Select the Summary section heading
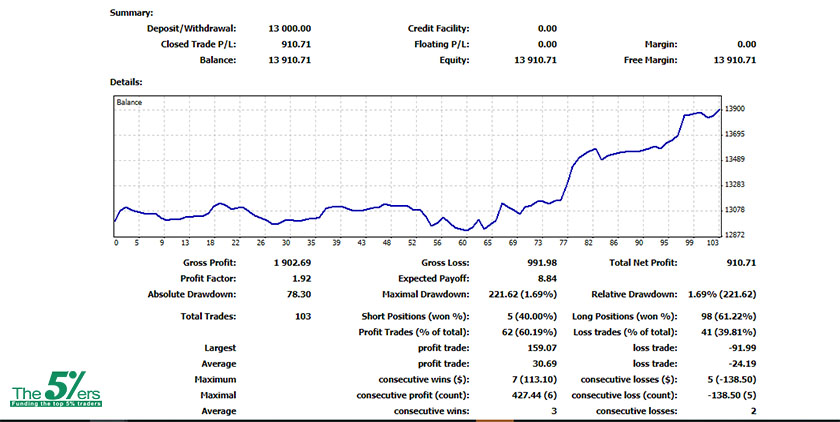 (130, 13)
